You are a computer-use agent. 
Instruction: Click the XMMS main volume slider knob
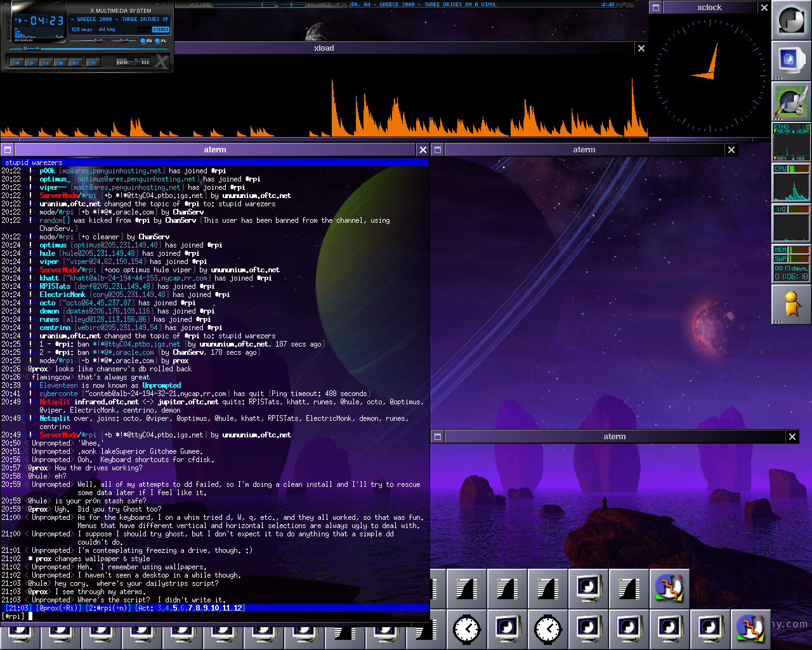click(98, 40)
